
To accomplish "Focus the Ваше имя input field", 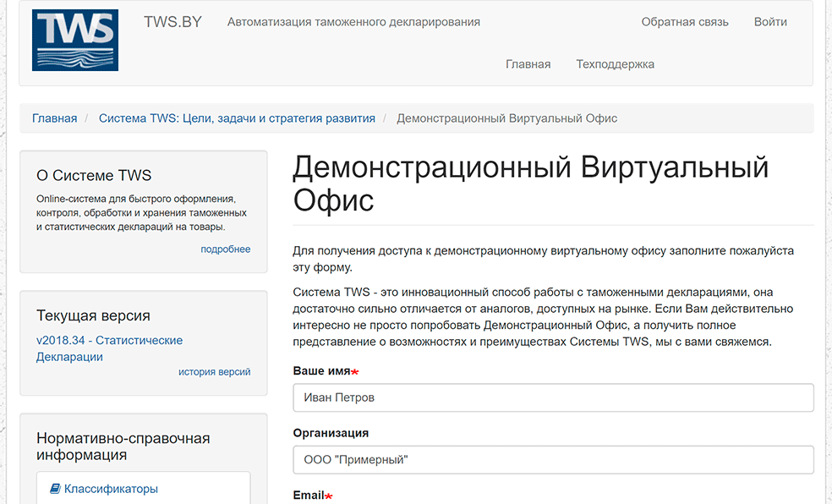I will click(553, 397).
